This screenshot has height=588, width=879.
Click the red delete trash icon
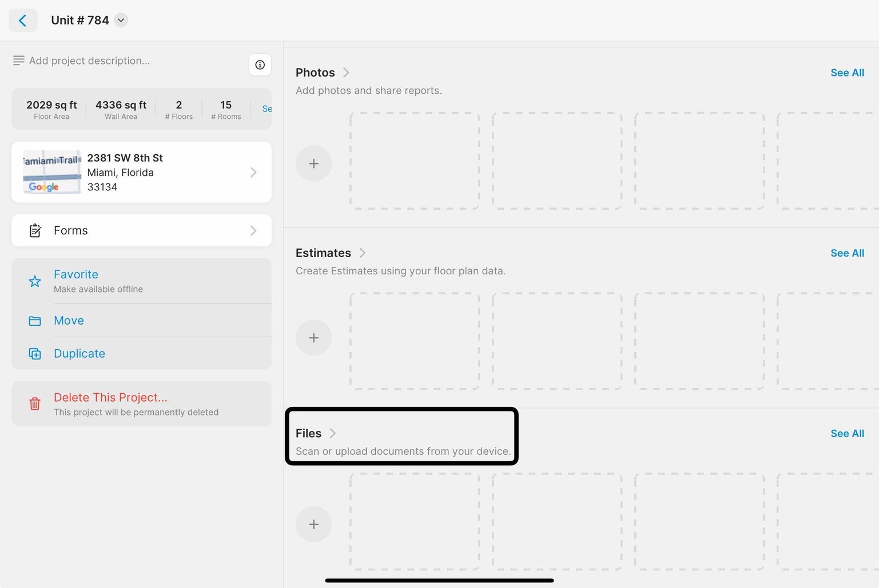(x=35, y=403)
